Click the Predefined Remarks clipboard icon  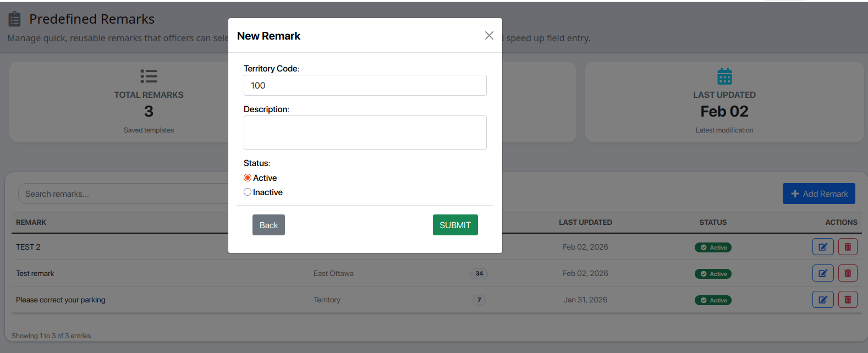[x=15, y=19]
